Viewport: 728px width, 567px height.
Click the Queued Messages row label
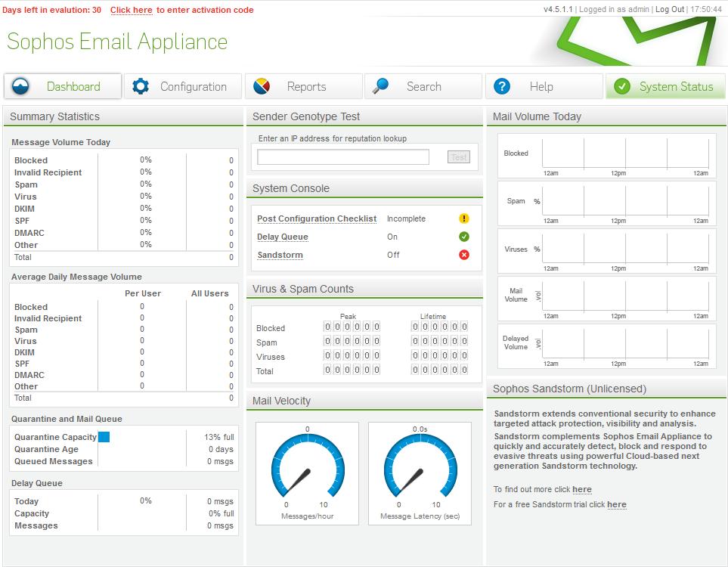click(x=54, y=461)
